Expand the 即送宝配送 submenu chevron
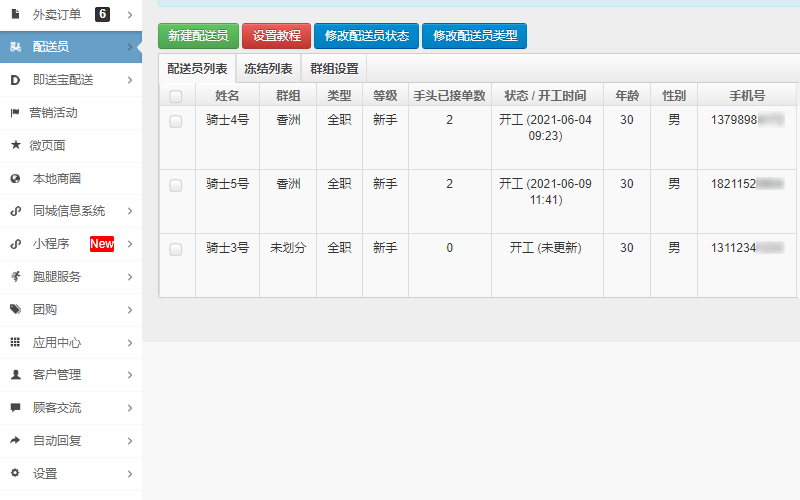The height and width of the screenshot is (500, 800). [x=130, y=80]
